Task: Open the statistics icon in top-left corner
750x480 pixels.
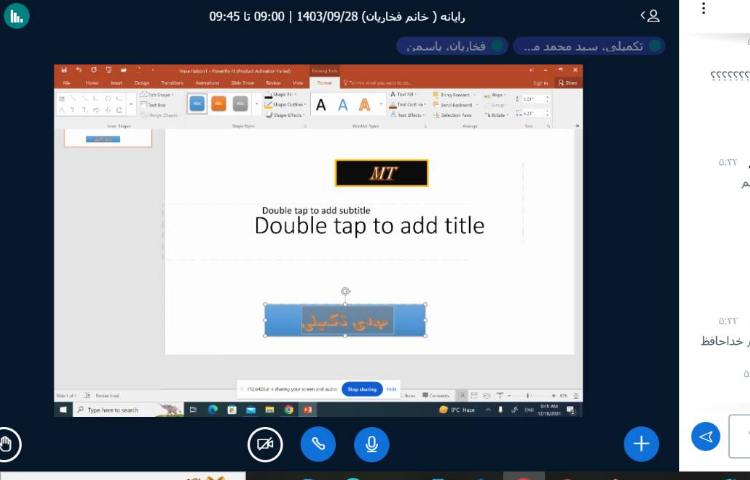Action: pyautogui.click(x=17, y=16)
